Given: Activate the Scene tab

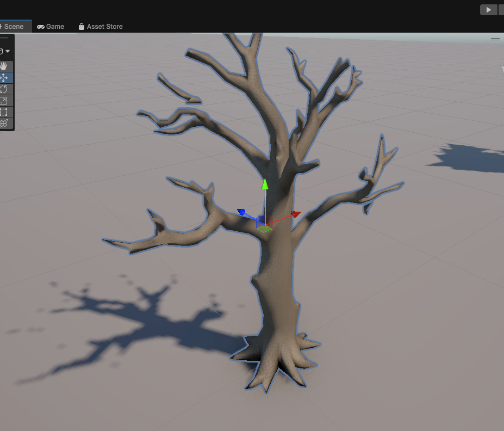Looking at the screenshot, I should (13, 26).
